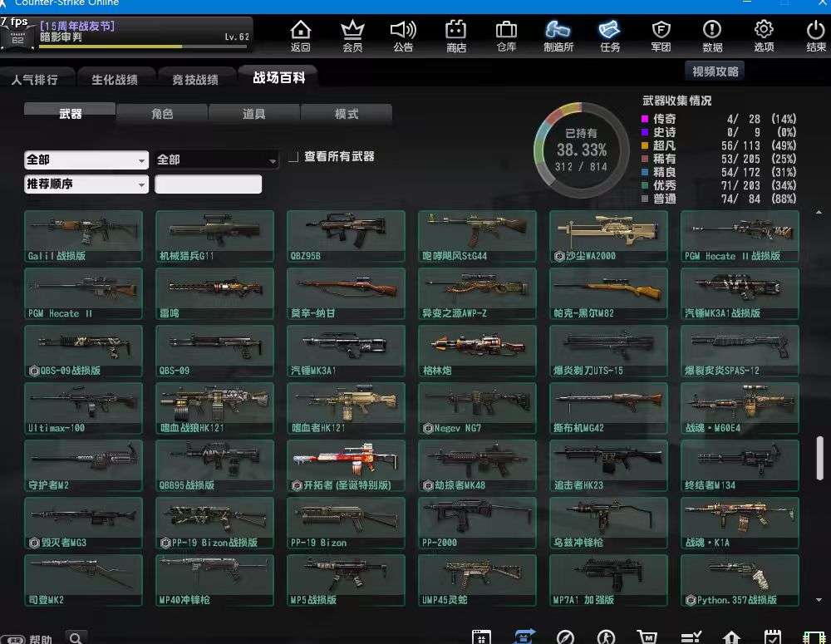Select the 终结者M134 weapon card
Screen dimensions: 831x644
740,465
